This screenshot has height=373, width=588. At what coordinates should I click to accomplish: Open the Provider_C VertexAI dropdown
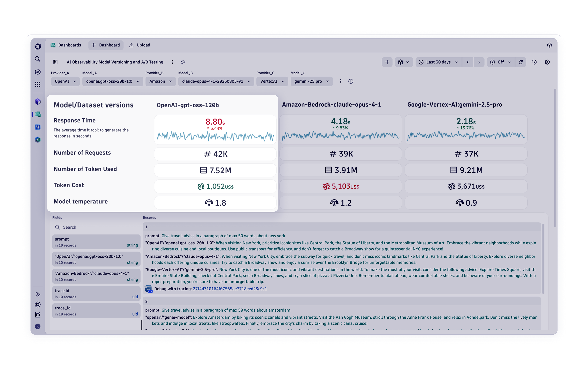click(x=272, y=81)
